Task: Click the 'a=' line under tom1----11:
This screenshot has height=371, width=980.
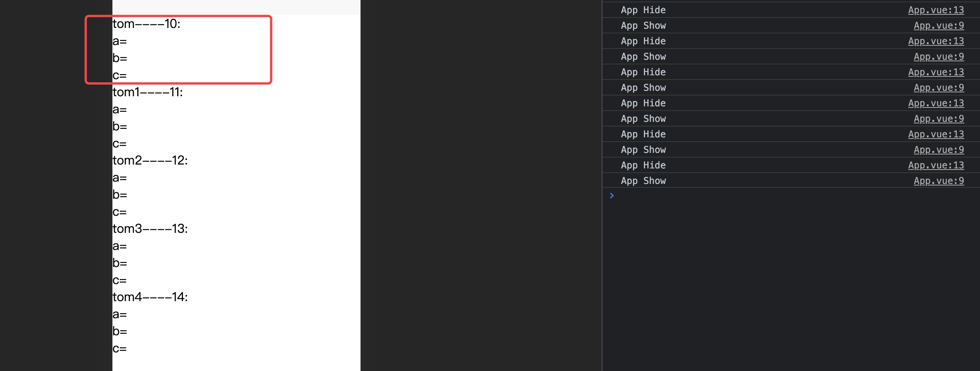Action: pos(119,109)
